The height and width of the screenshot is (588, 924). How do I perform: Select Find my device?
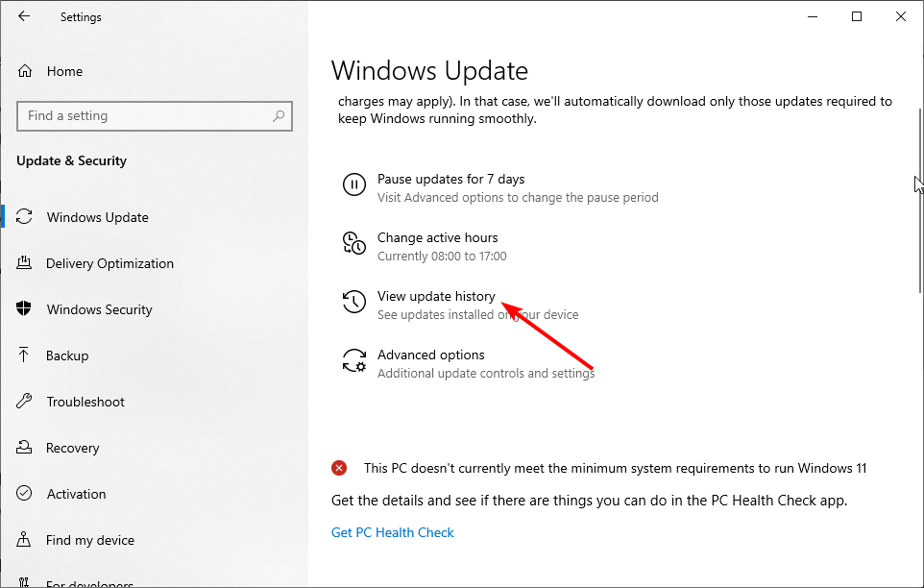[90, 540]
